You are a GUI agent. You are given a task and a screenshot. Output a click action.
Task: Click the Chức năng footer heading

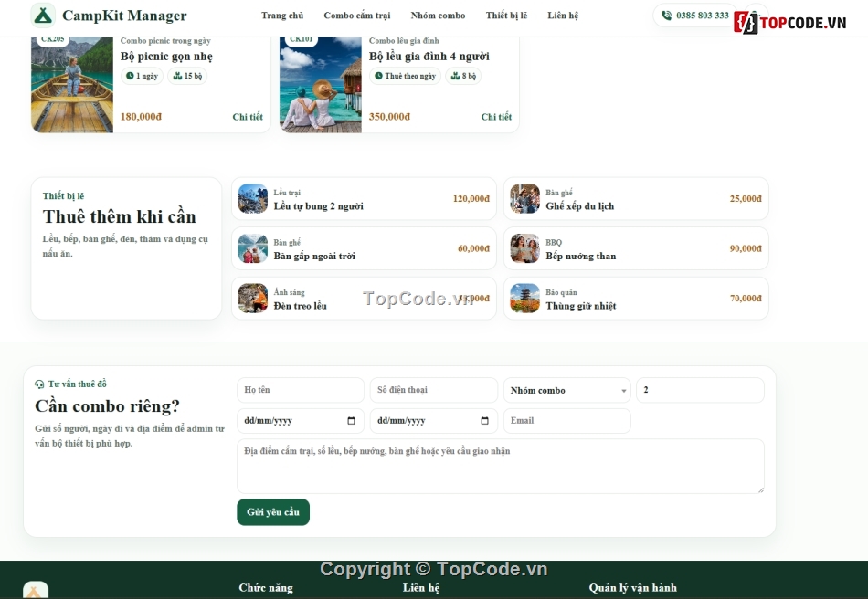pos(266,588)
